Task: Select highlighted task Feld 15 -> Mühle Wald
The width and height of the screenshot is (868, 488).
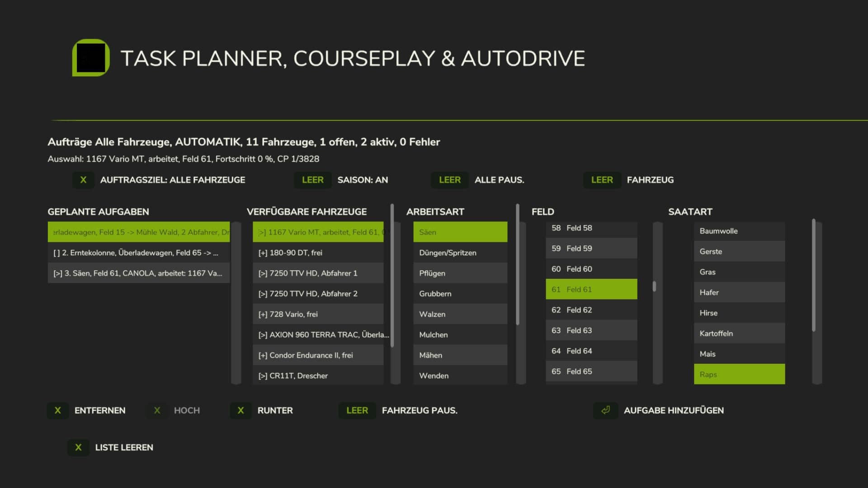Action: (x=139, y=232)
